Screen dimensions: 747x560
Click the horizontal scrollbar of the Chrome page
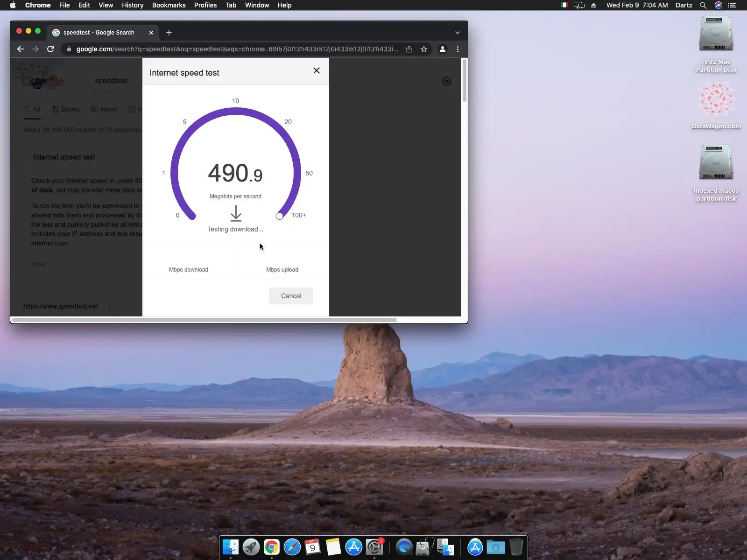tap(204, 320)
